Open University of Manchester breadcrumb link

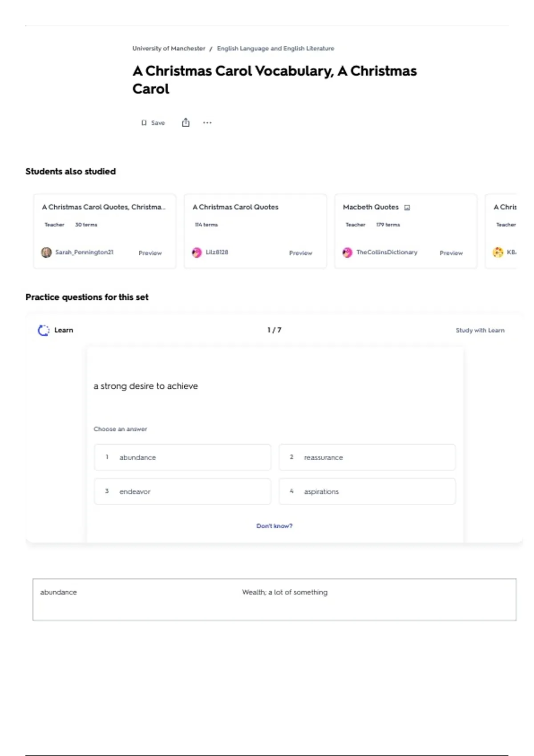169,48
